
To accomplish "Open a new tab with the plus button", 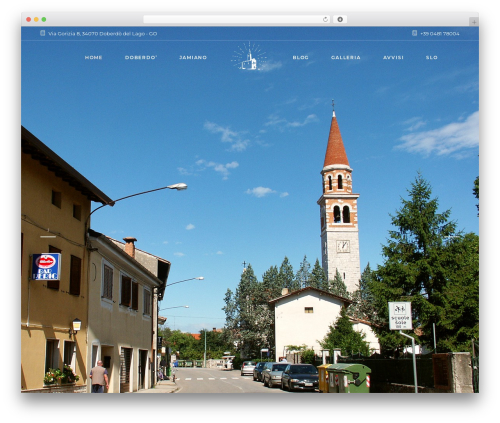I will tap(474, 22).
